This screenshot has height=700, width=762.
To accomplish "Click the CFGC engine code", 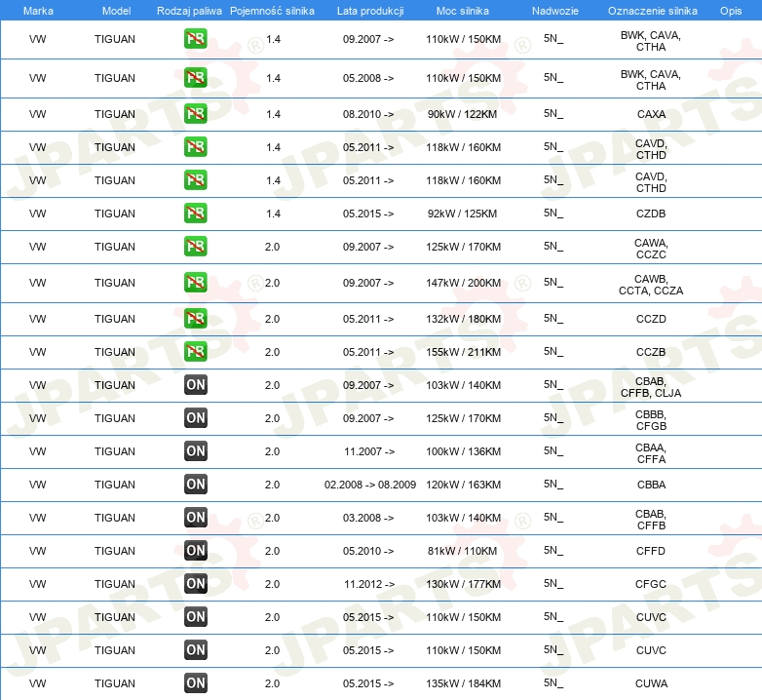I will [651, 584].
